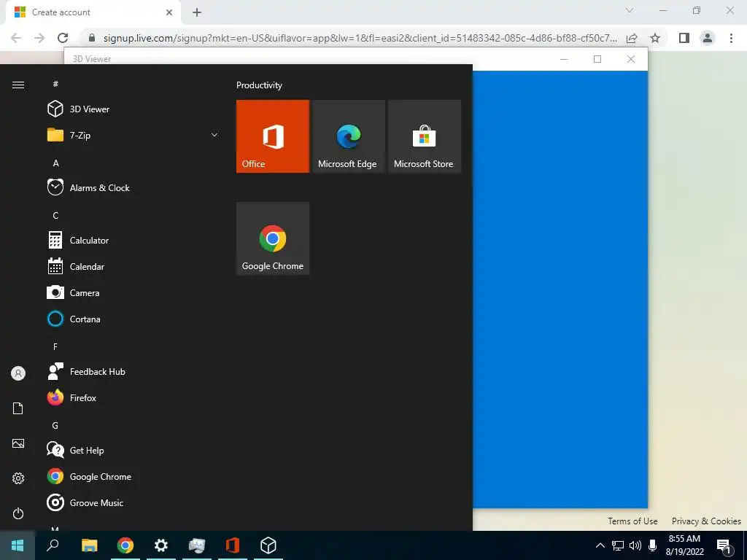This screenshot has height=560, width=747.
Task: Open Chrome profile menu
Action: click(708, 38)
